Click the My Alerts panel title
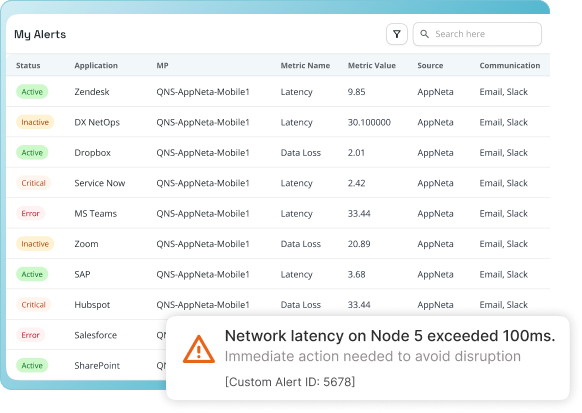The width and height of the screenshot is (582, 413). [40, 35]
